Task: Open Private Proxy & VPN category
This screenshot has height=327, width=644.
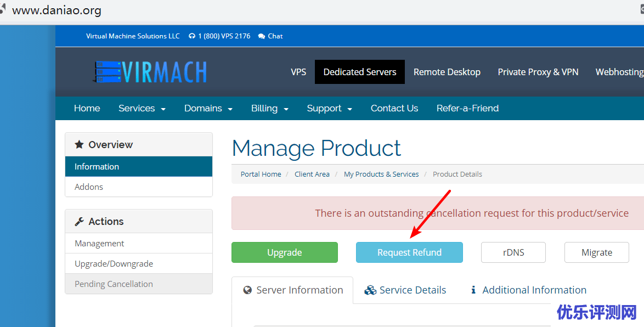Action: tap(538, 72)
